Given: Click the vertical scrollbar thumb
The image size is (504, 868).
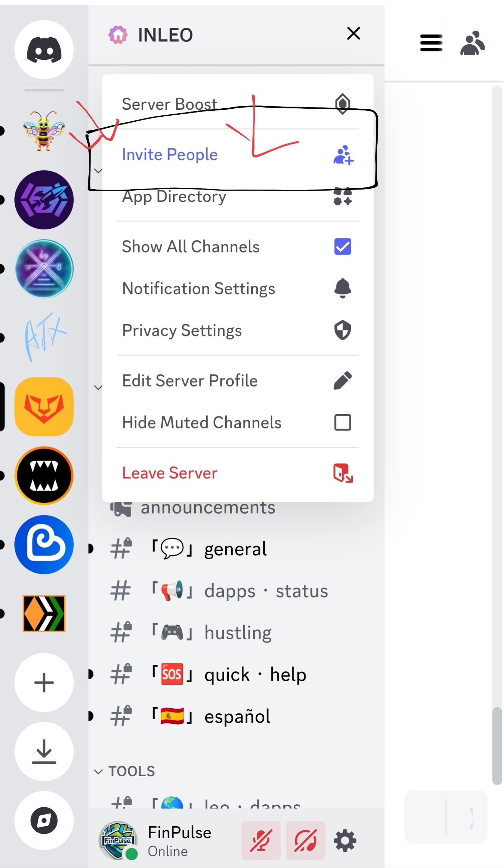Looking at the screenshot, I should [x=497, y=746].
